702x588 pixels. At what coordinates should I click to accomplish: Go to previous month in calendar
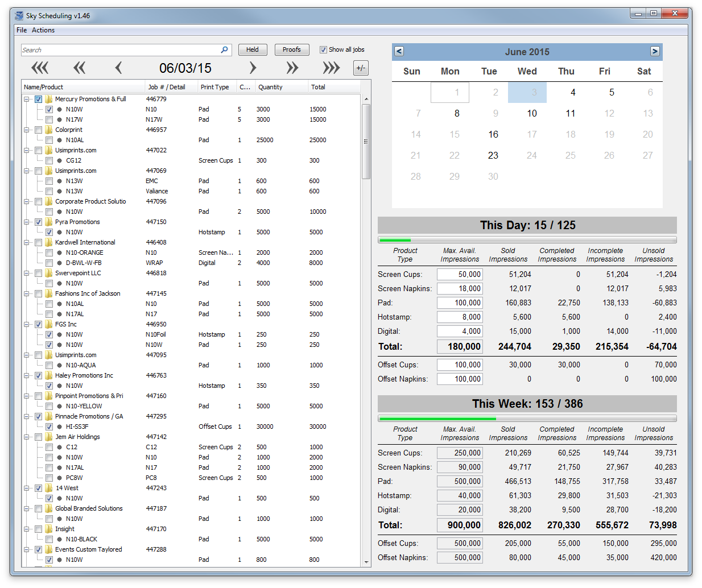[399, 51]
